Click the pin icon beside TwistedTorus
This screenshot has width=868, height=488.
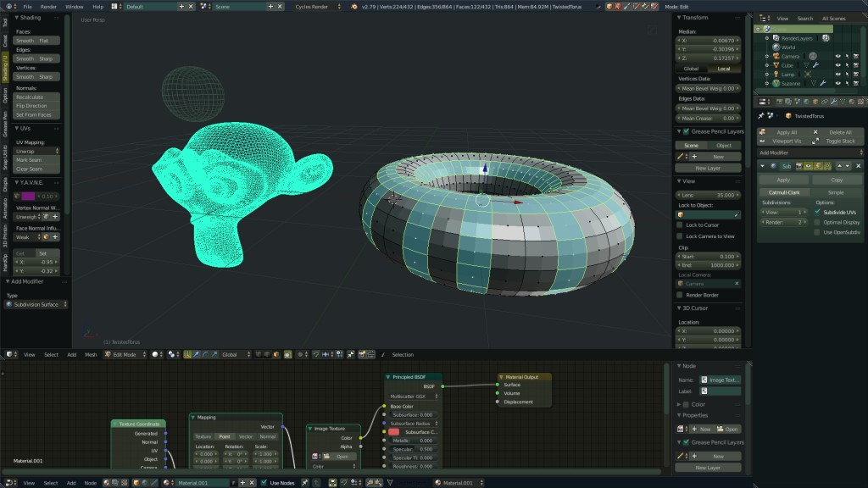[760, 115]
